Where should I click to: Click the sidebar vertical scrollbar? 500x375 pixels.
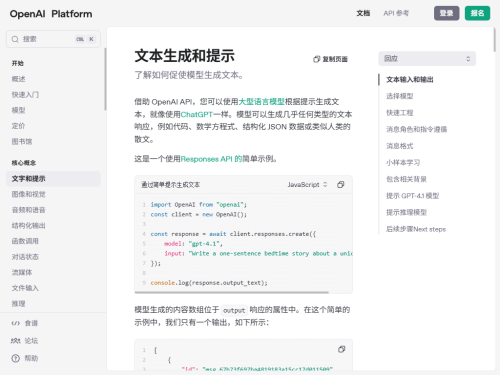(x=105, y=79)
